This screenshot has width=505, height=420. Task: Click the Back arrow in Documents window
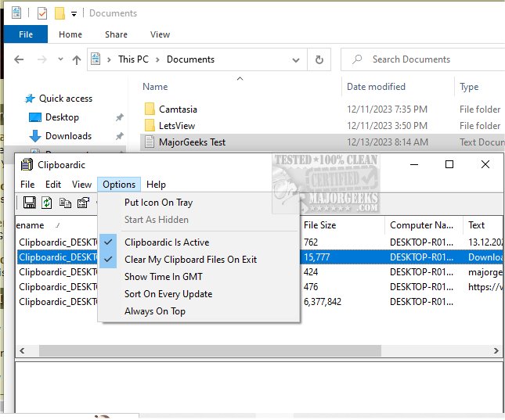tap(19, 59)
